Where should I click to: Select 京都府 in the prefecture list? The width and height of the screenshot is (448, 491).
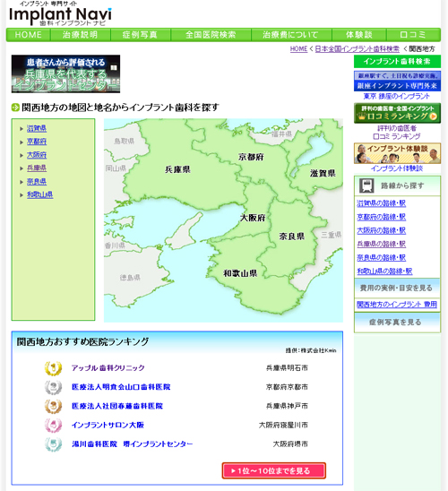pos(37,142)
